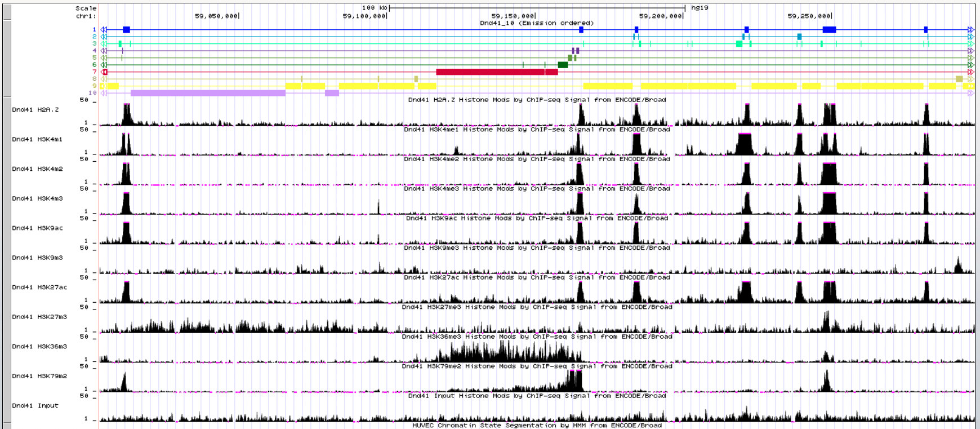The height and width of the screenshot is (429, 980).
Task: Open the Dnd41 H3K9ac track label
Action: point(37,228)
